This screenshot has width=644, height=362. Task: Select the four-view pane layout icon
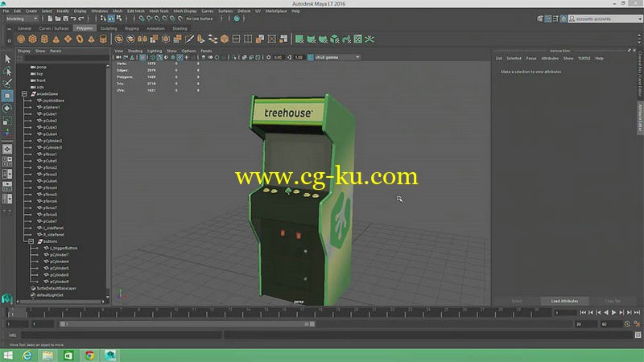tap(7, 162)
